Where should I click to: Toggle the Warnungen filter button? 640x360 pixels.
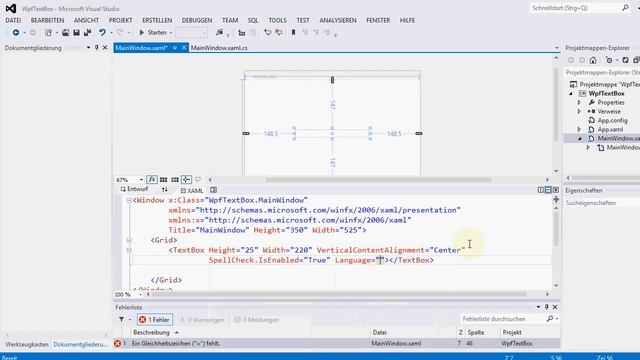point(202,320)
